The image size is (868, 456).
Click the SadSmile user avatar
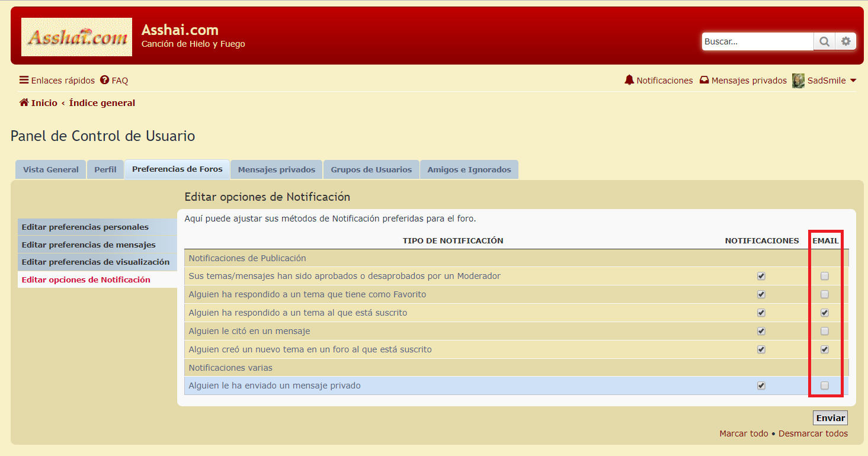pos(798,81)
